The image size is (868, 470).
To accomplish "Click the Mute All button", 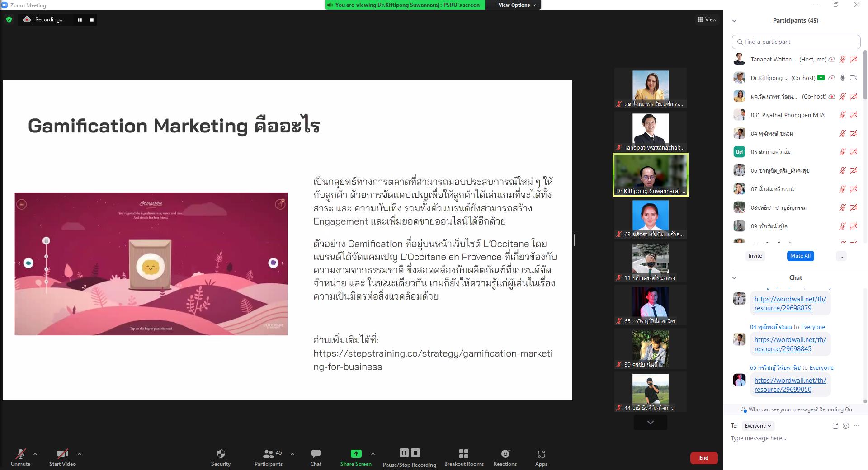I will (800, 256).
